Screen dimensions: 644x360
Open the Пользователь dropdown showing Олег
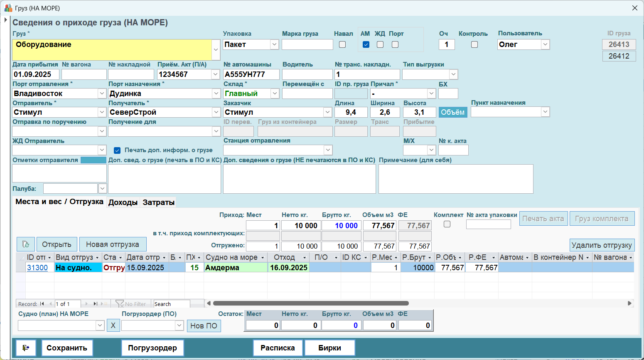click(x=546, y=44)
